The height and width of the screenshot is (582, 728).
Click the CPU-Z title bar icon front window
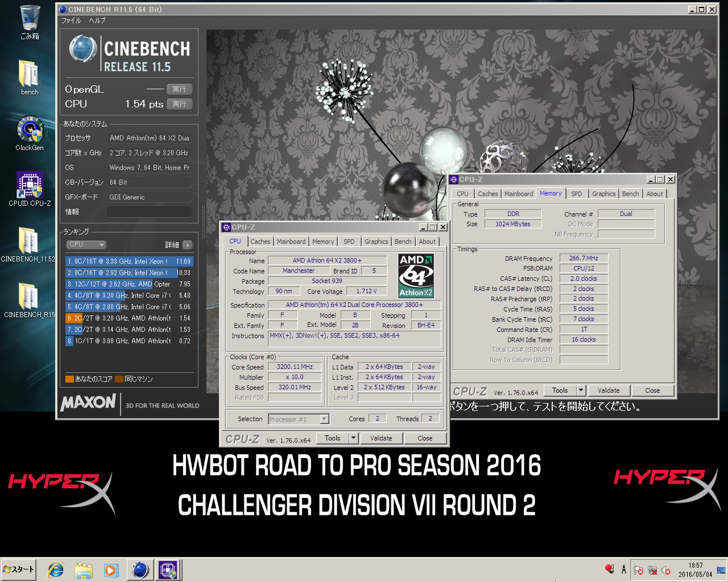(x=226, y=227)
